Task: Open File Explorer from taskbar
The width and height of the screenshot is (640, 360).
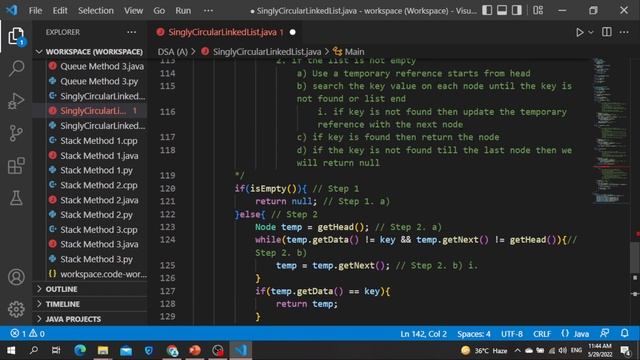Action: click(x=103, y=351)
